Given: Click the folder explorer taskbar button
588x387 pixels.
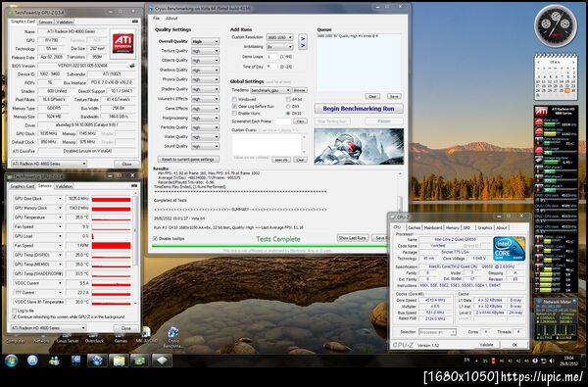Looking at the screenshot, I should coord(119,361).
